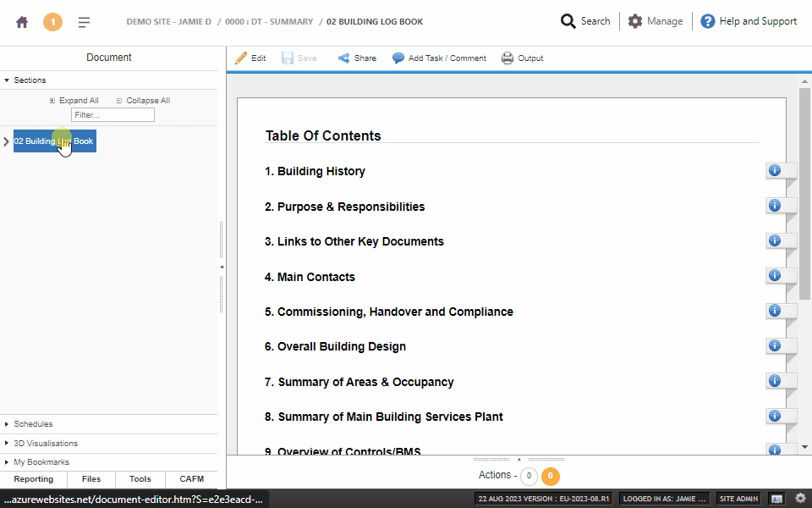Collapse the left sidebar with splitter arrow

point(221,267)
